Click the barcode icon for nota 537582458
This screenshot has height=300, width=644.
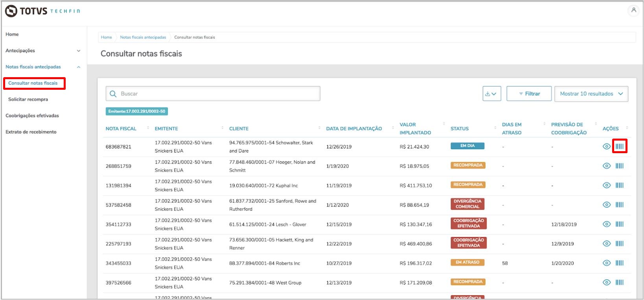[x=620, y=205]
